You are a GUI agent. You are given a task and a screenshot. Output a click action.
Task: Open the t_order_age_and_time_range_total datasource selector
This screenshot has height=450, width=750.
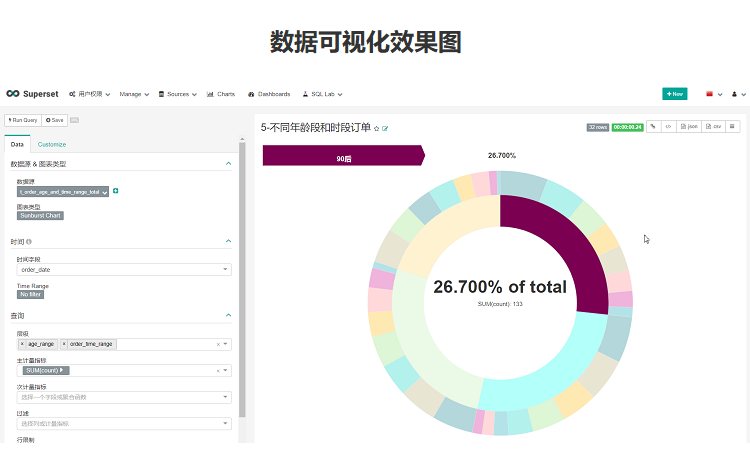(63, 192)
